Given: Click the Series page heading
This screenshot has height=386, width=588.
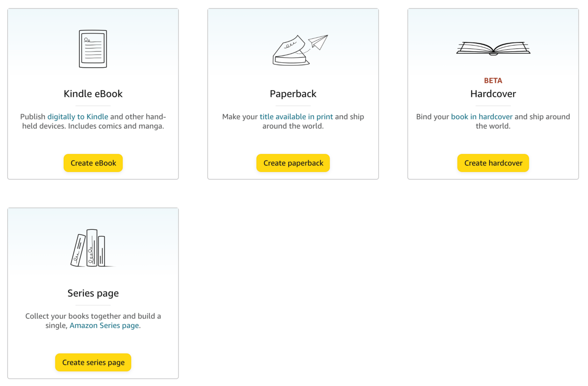Looking at the screenshot, I should (x=93, y=293).
